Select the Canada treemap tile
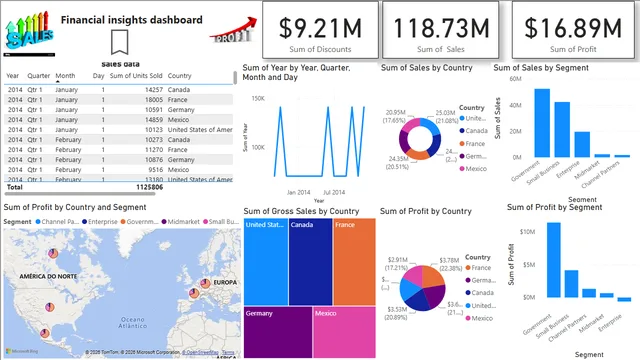The image size is (640, 360). click(310, 262)
